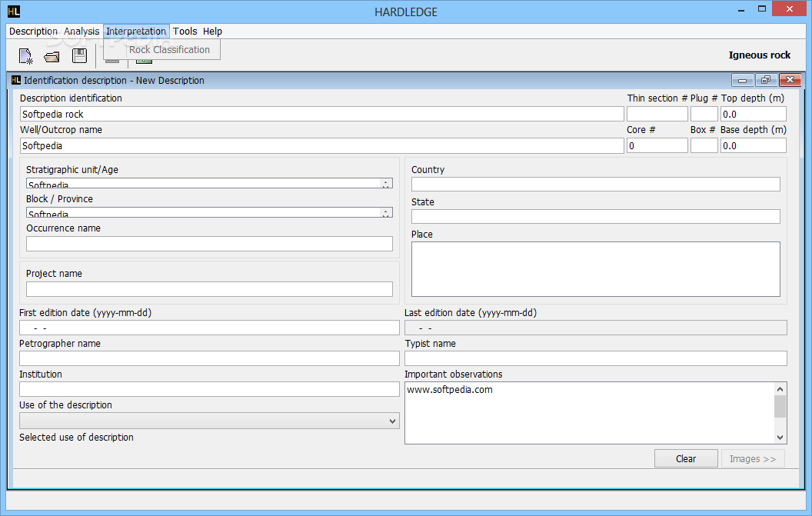Click the Country field

pos(595,185)
